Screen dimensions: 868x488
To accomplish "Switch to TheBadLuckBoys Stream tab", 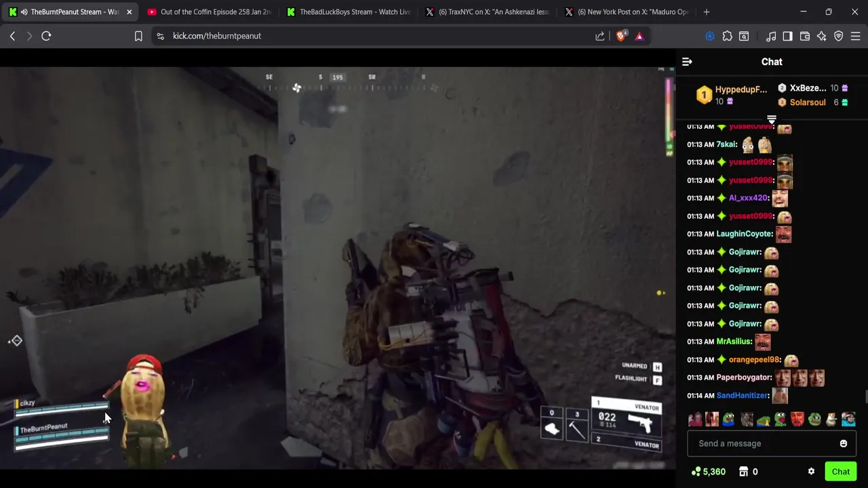I will 349,12.
